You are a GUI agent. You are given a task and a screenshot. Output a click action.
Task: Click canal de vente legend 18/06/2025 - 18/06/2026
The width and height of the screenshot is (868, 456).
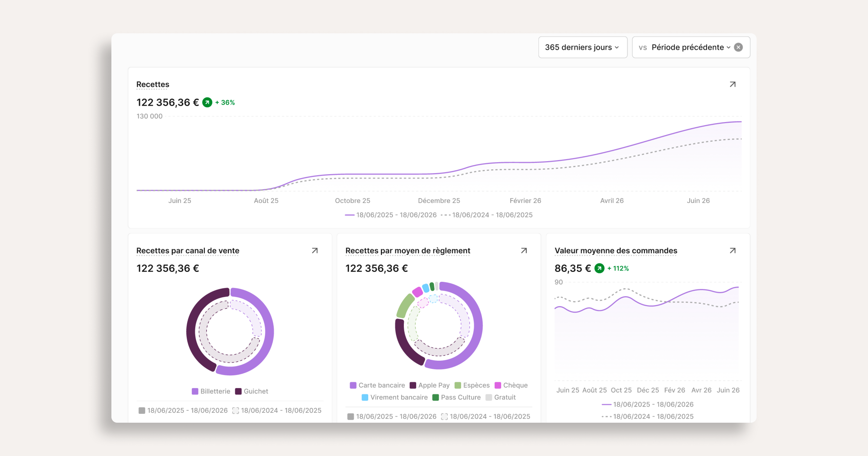183,410
